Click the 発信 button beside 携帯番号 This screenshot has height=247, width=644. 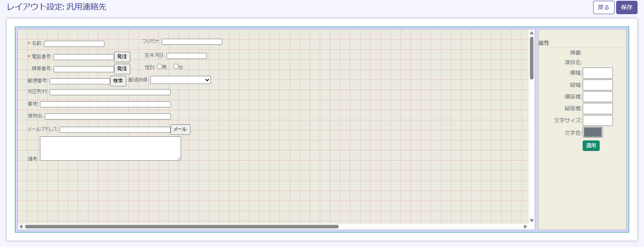pyautogui.click(x=122, y=69)
